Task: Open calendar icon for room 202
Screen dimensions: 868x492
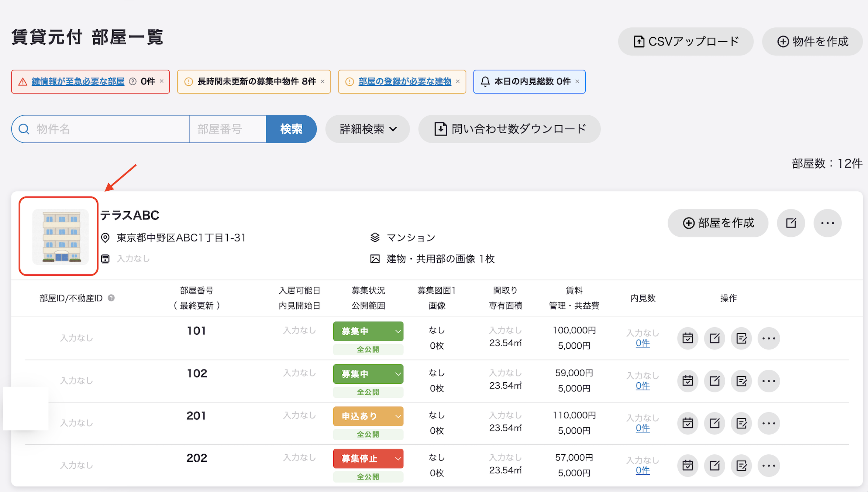Action: coord(688,465)
